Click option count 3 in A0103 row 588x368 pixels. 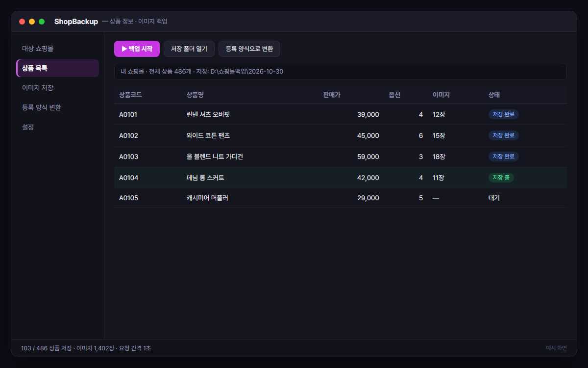(421, 157)
